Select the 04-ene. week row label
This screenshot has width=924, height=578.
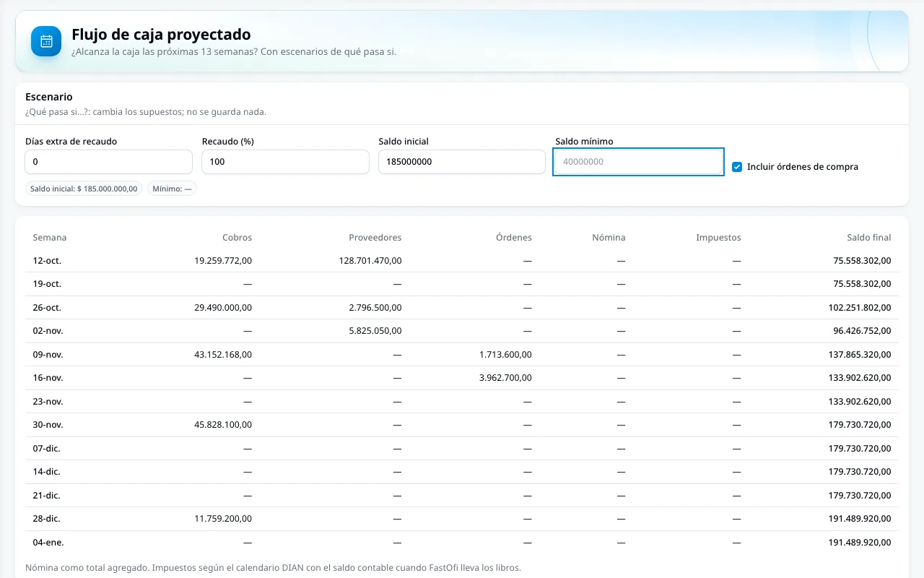pos(48,543)
